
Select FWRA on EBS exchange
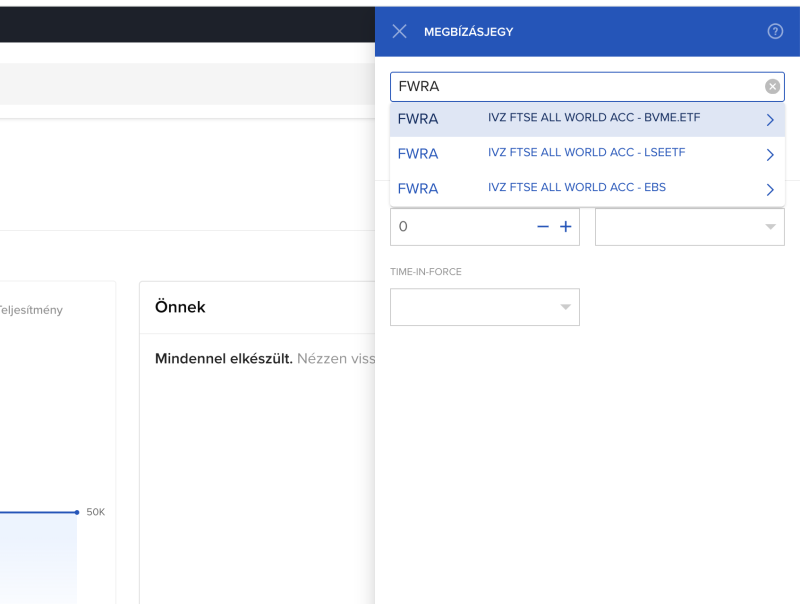click(x=587, y=189)
